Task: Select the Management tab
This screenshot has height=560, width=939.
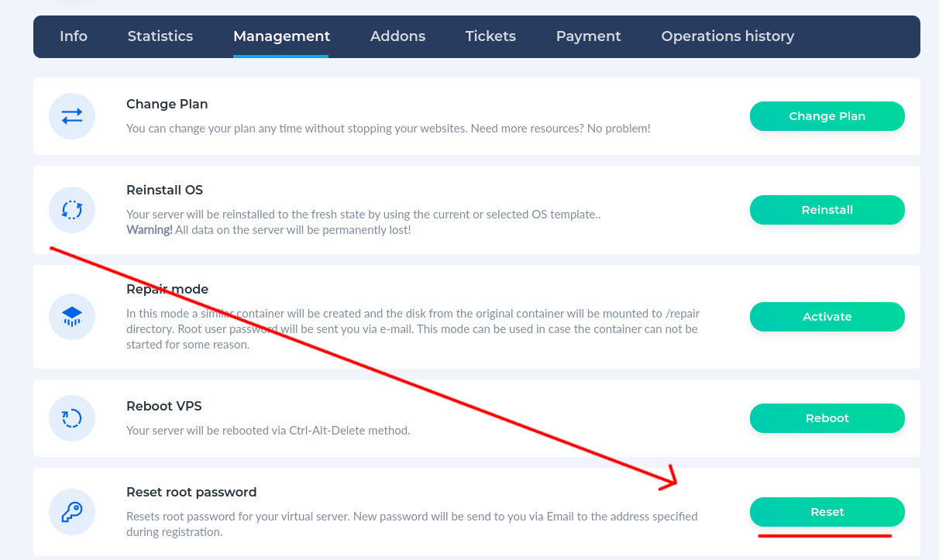Action: (x=282, y=36)
